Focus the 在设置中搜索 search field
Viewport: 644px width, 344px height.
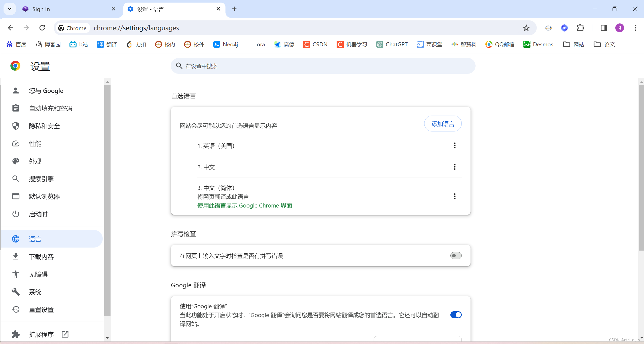pos(323,66)
